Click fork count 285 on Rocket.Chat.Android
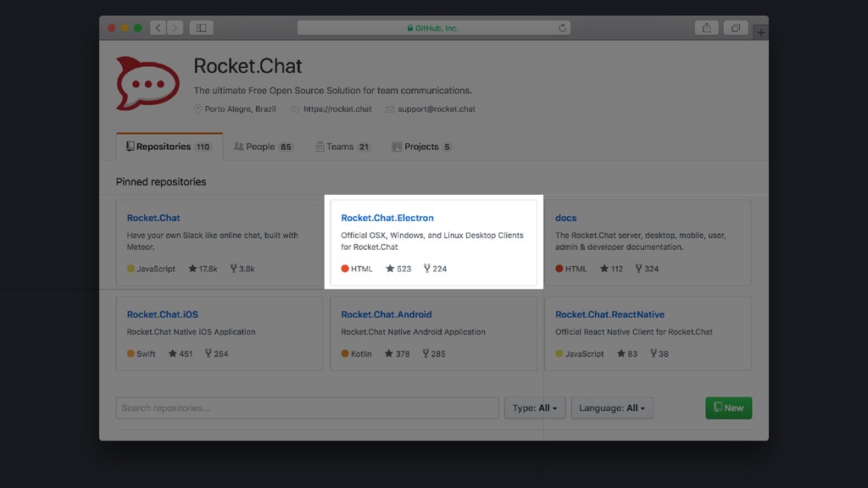 [x=434, y=353]
